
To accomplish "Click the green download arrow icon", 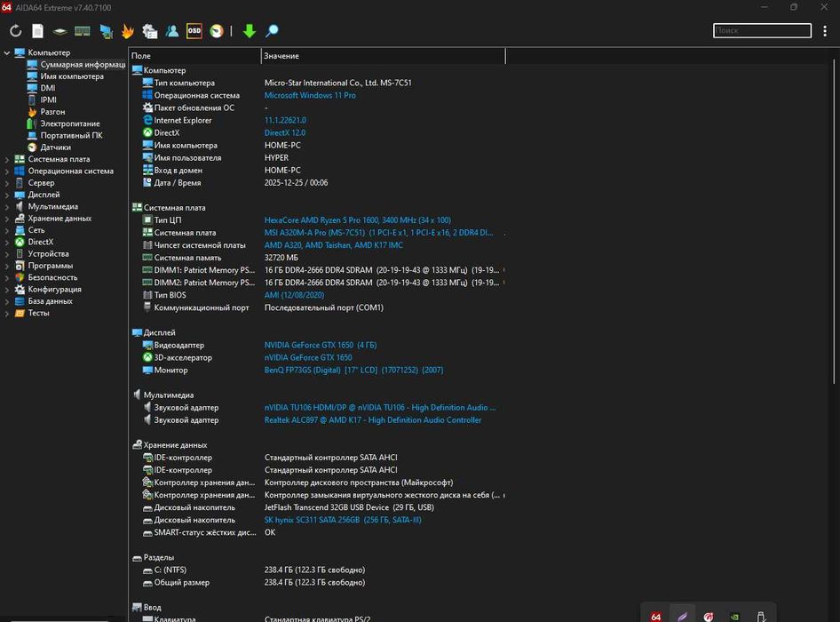I will point(250,31).
